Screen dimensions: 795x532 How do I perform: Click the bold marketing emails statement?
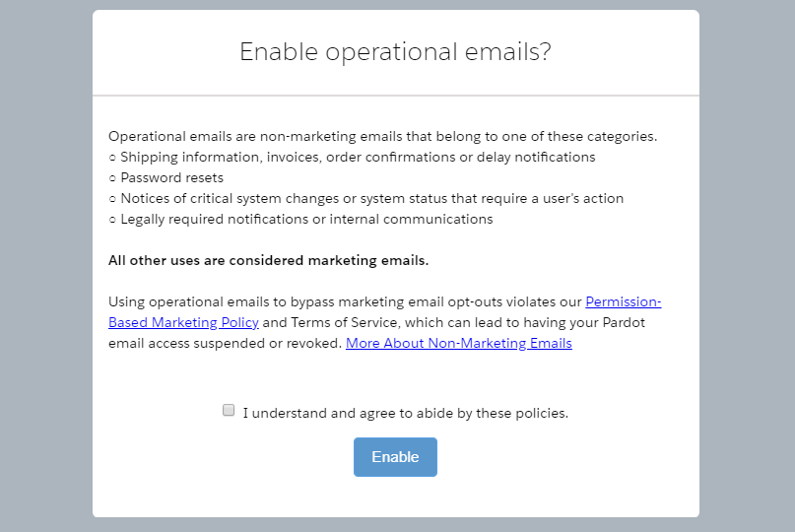268,260
